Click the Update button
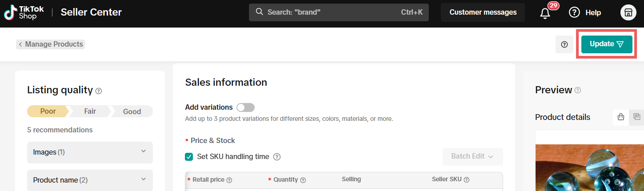The width and height of the screenshot is (644, 191). coord(606,44)
